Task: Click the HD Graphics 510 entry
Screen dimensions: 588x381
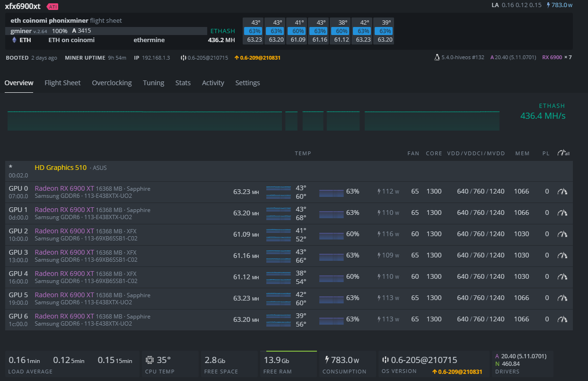Action: tap(61, 168)
